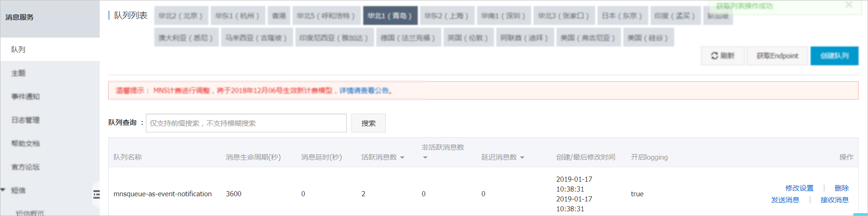This screenshot has height=216, width=868.
Task: Select the 德国 (法兰克福) region tab
Action: (x=408, y=38)
